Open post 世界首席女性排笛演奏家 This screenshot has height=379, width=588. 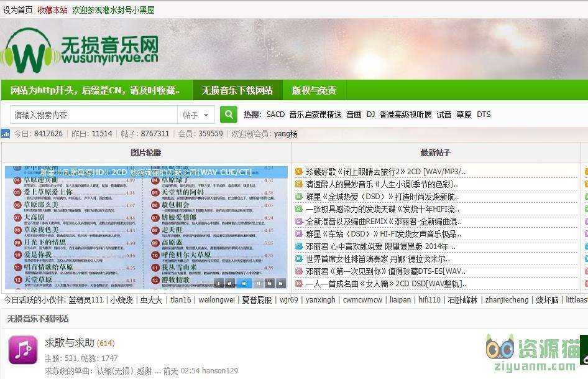coord(378,258)
